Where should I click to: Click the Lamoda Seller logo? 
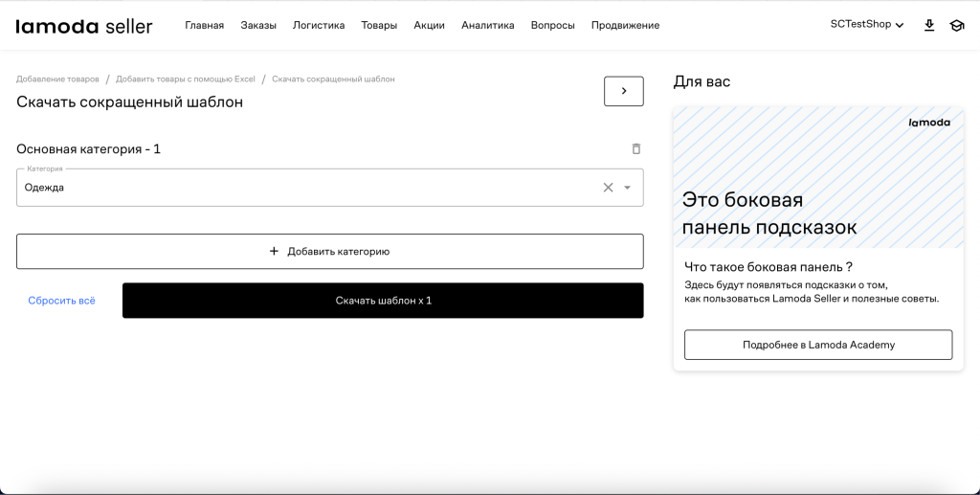pyautogui.click(x=84, y=26)
